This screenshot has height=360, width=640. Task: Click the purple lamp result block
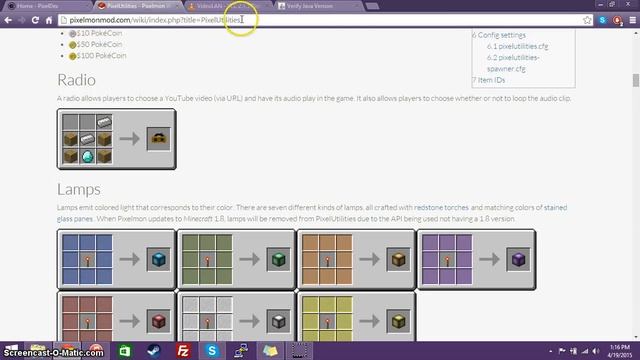pyautogui.click(x=518, y=259)
